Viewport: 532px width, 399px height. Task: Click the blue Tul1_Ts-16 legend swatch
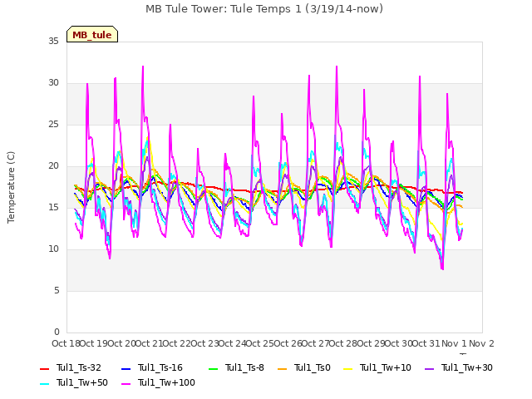(126, 368)
